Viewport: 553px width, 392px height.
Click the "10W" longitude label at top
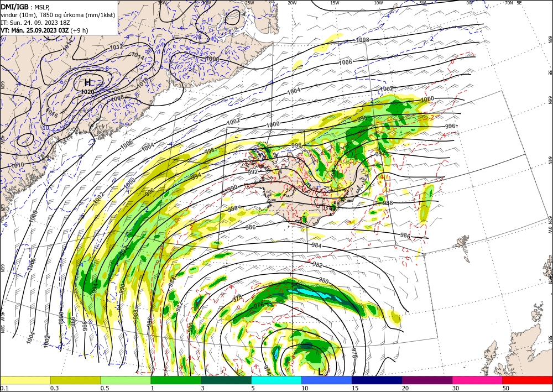coord(378,3)
